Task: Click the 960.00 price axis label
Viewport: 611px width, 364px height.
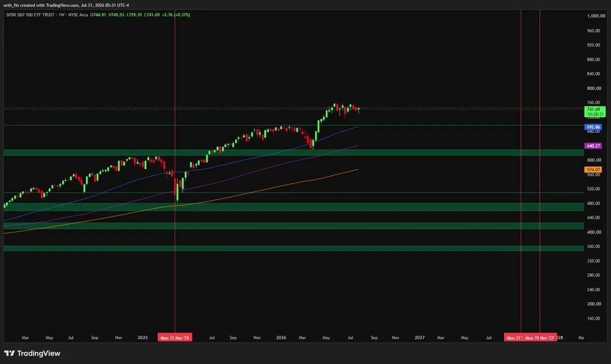Action: click(594, 31)
